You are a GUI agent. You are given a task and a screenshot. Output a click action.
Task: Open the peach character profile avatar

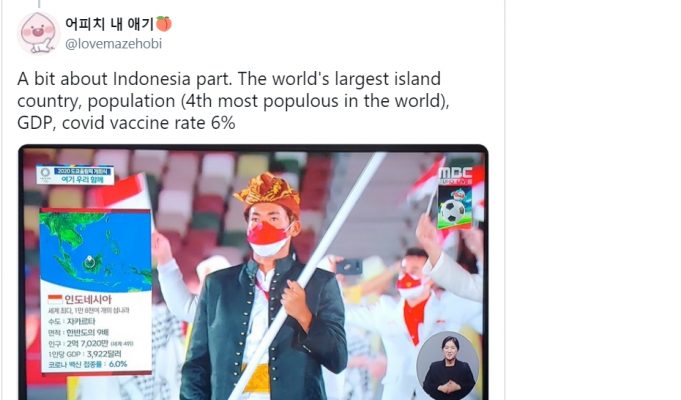coord(38,33)
